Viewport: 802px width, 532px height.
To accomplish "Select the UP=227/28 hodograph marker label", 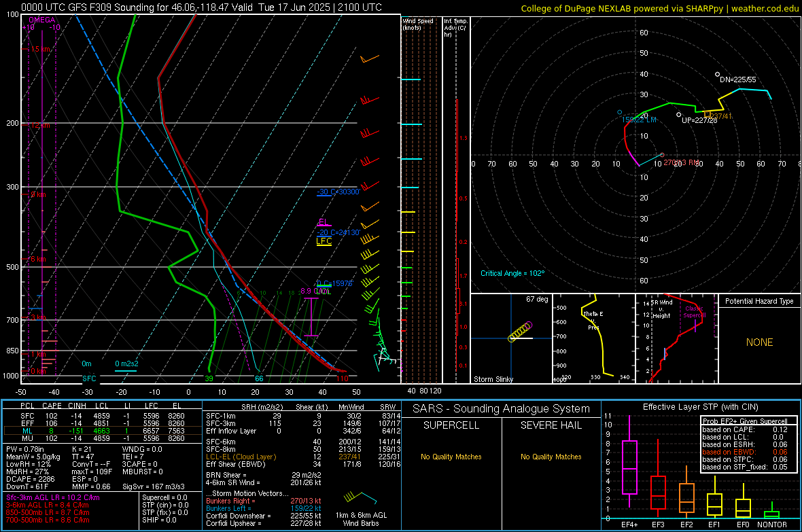I will [699, 120].
